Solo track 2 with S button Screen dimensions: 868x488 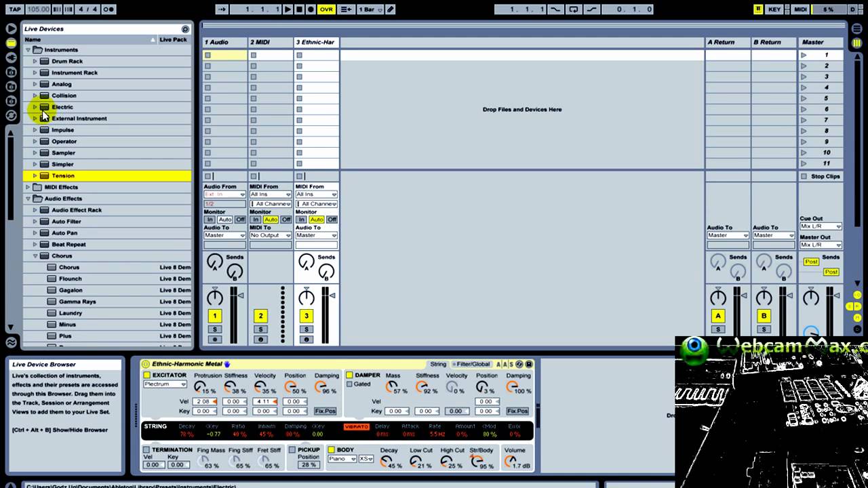(260, 329)
